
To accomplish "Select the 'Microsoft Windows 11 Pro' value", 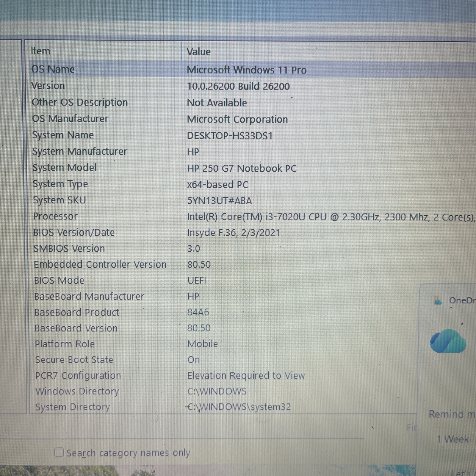I will click(247, 70).
